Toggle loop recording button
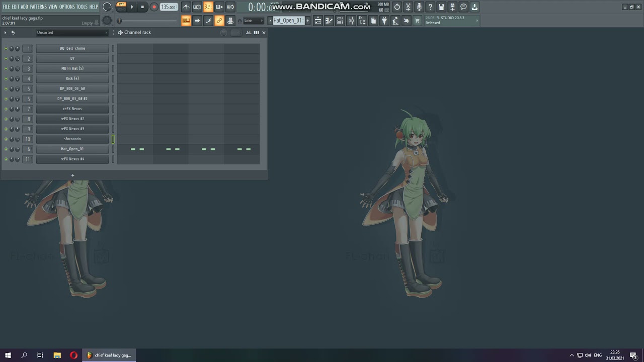644x362 pixels. (230, 7)
